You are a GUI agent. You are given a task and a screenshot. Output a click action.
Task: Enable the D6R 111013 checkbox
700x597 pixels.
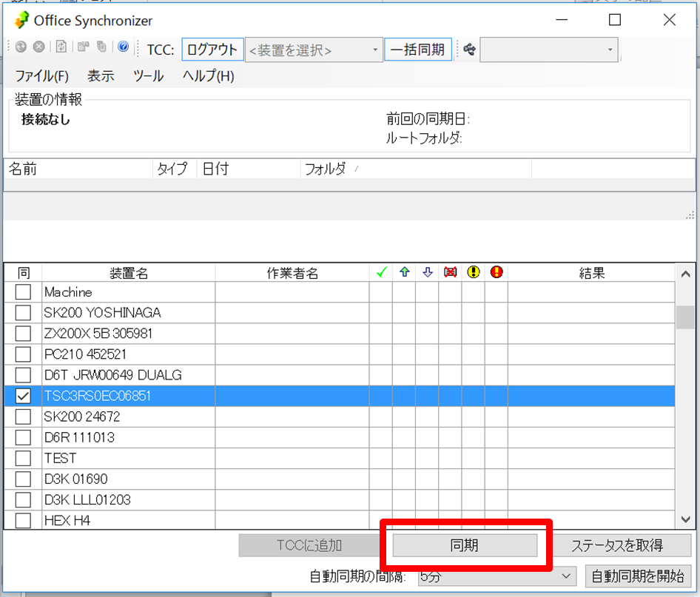(23, 437)
